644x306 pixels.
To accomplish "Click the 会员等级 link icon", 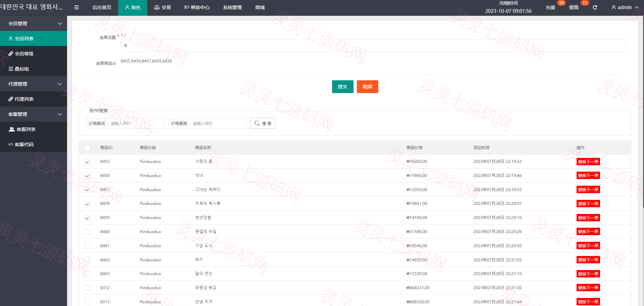I will point(11,54).
